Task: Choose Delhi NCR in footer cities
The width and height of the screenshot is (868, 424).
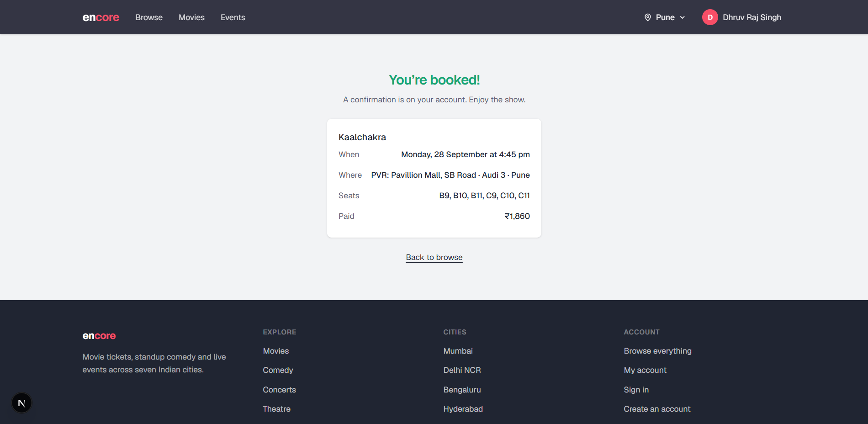Action: click(462, 370)
